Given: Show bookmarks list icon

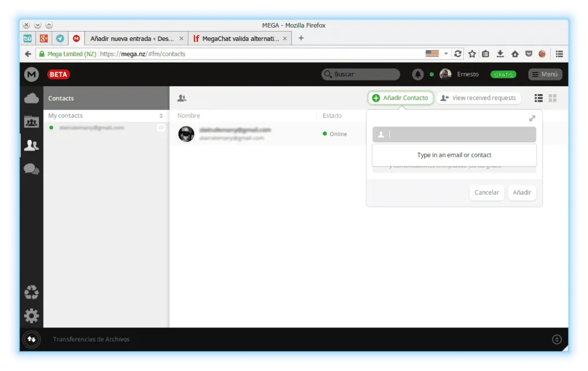Looking at the screenshot, I should point(486,54).
